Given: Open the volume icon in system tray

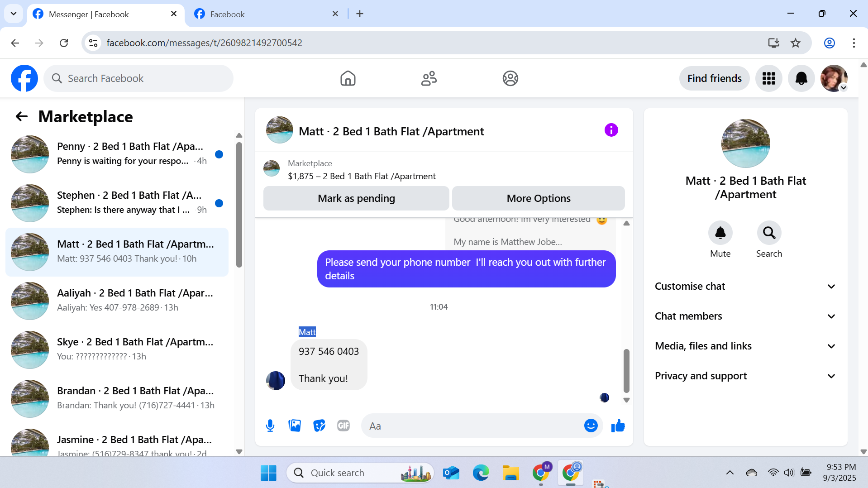Looking at the screenshot, I should click(789, 473).
